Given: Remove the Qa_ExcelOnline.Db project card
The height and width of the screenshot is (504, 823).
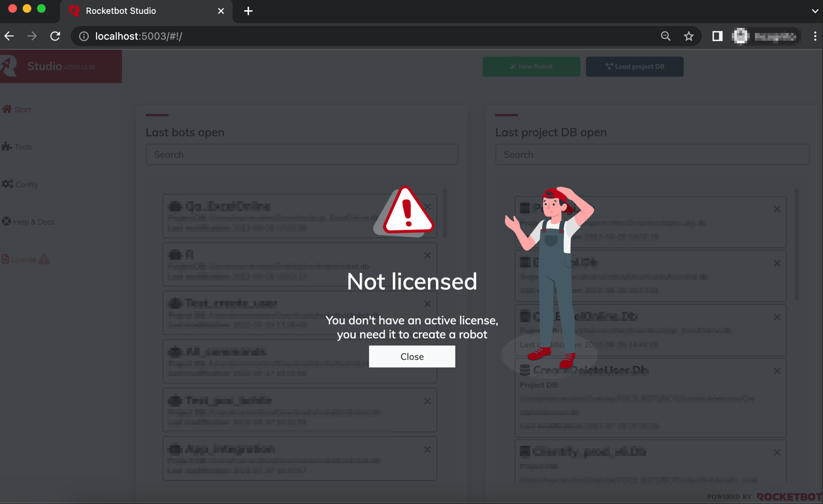Looking at the screenshot, I should [777, 317].
